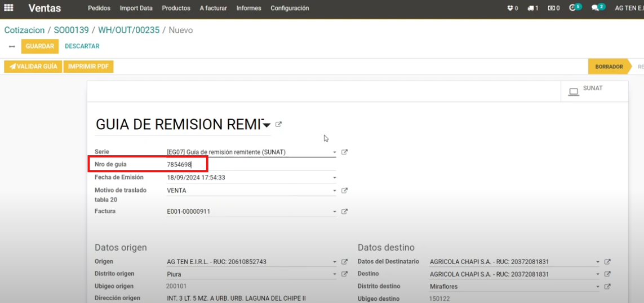Open the external link beside Datos del Destinatario
644x303 pixels.
point(607,262)
